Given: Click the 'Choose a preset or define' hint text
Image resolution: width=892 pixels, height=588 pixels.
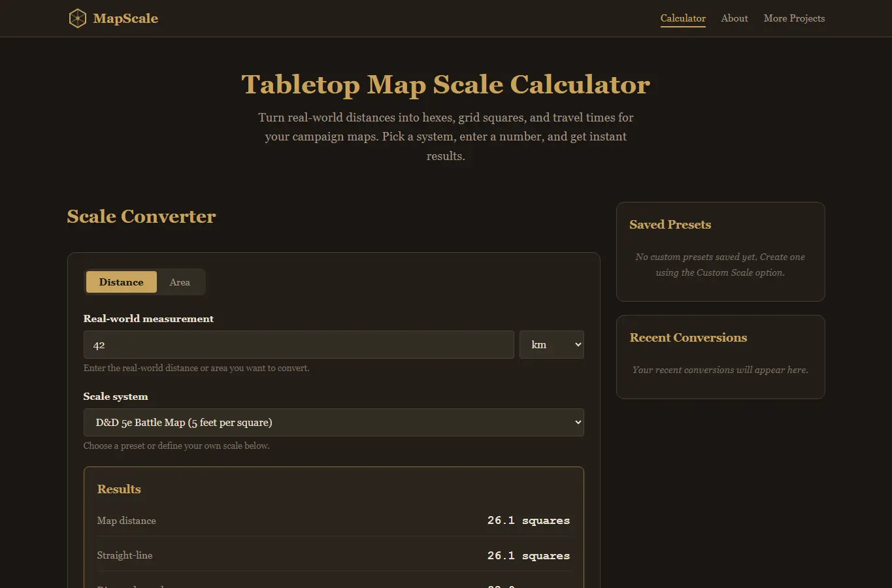Looking at the screenshot, I should point(176,446).
